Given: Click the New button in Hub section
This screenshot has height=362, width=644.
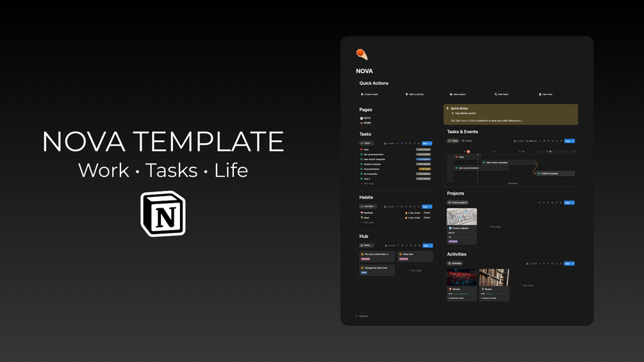Looking at the screenshot, I should point(426,245).
